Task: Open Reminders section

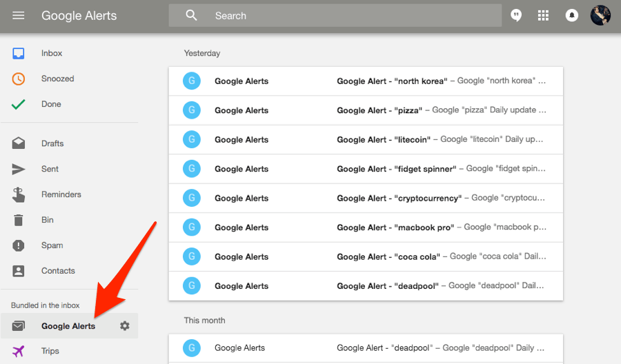Action: (61, 194)
